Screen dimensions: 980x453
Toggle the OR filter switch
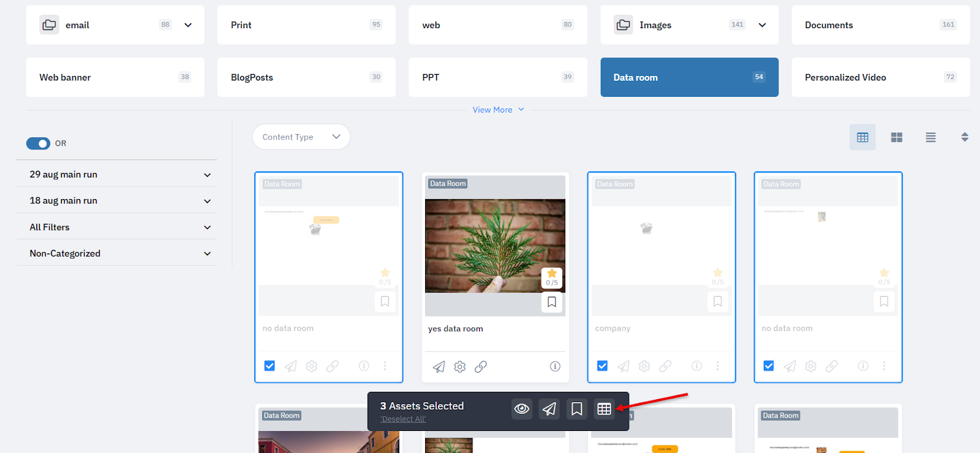pyautogui.click(x=38, y=143)
